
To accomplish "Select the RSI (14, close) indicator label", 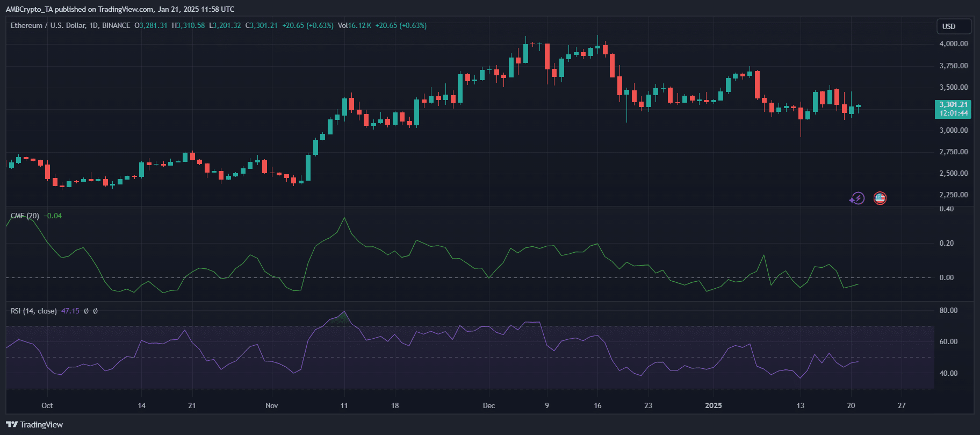I will tap(33, 311).
